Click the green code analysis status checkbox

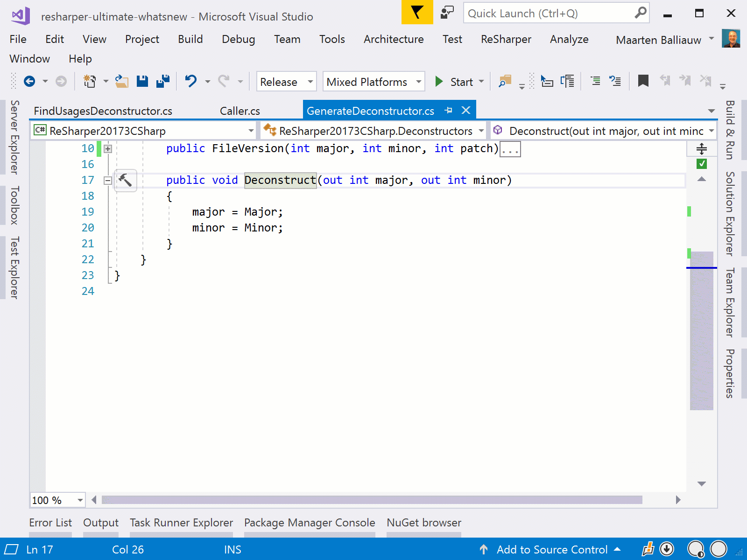pos(701,164)
